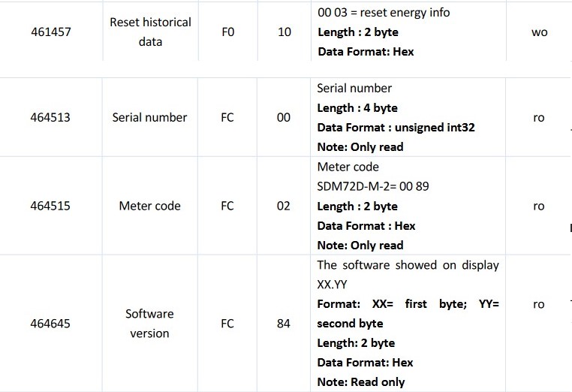Image resolution: width=572 pixels, height=392 pixels.
Task: Click the low byte cell showing 02
Action: (283, 206)
